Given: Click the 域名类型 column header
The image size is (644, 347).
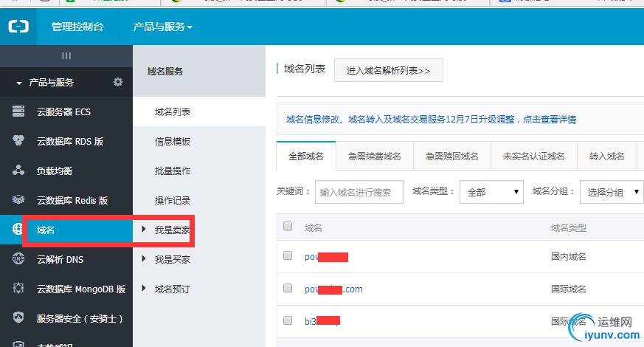Looking at the screenshot, I should 569,228.
